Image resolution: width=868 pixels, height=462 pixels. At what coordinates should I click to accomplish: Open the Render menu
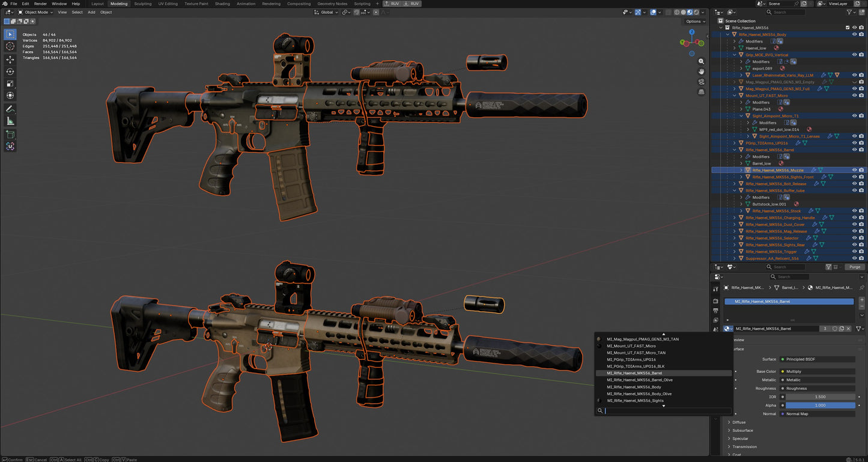click(x=40, y=4)
